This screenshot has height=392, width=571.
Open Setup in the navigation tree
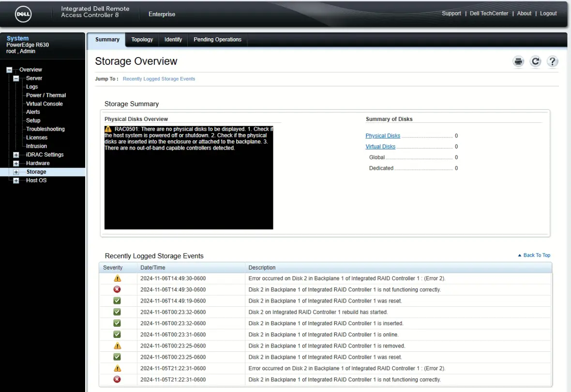pyautogui.click(x=33, y=121)
